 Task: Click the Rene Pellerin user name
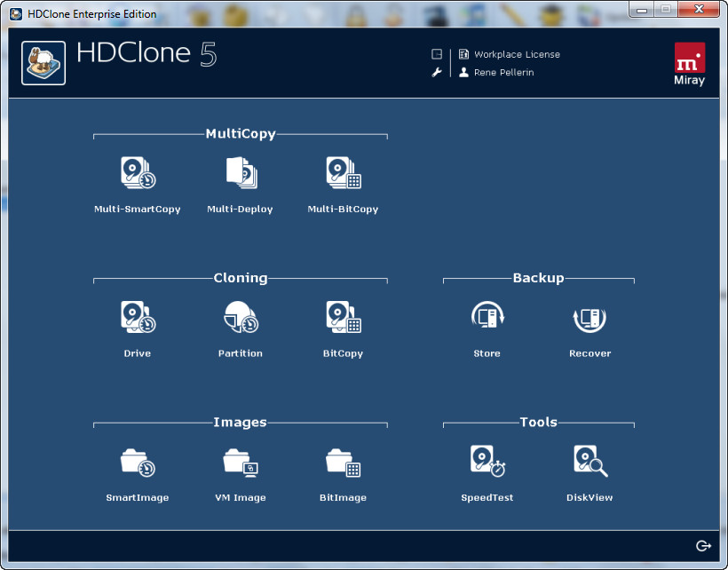pyautogui.click(x=503, y=73)
